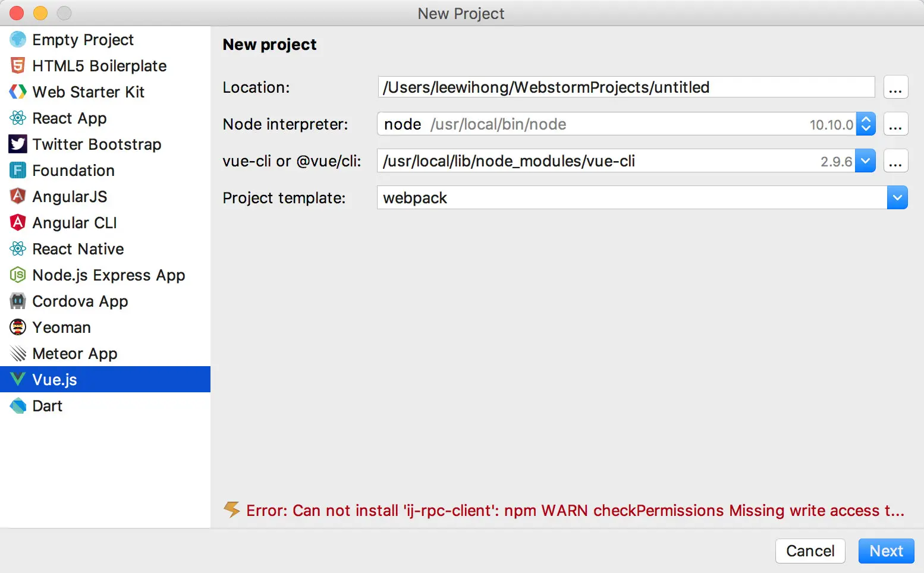Open the Project template webpack dropdown
Viewport: 924px width, 573px height.
pyautogui.click(x=897, y=198)
